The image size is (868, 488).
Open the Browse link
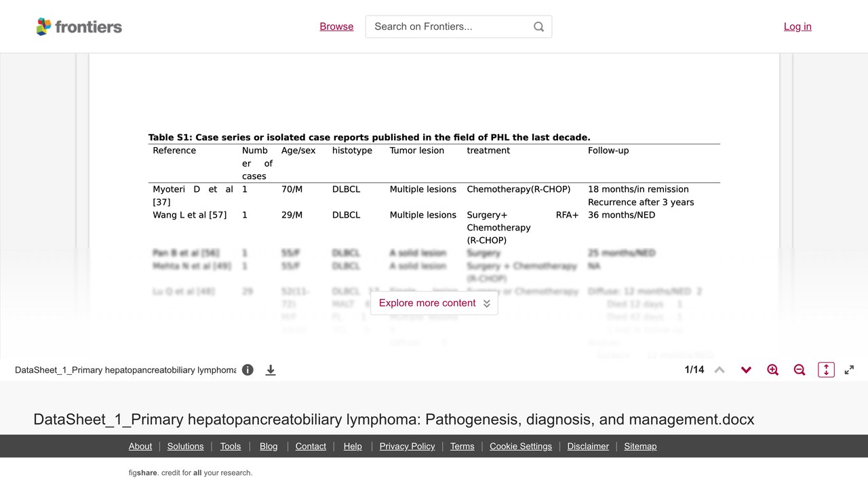[x=336, y=26]
